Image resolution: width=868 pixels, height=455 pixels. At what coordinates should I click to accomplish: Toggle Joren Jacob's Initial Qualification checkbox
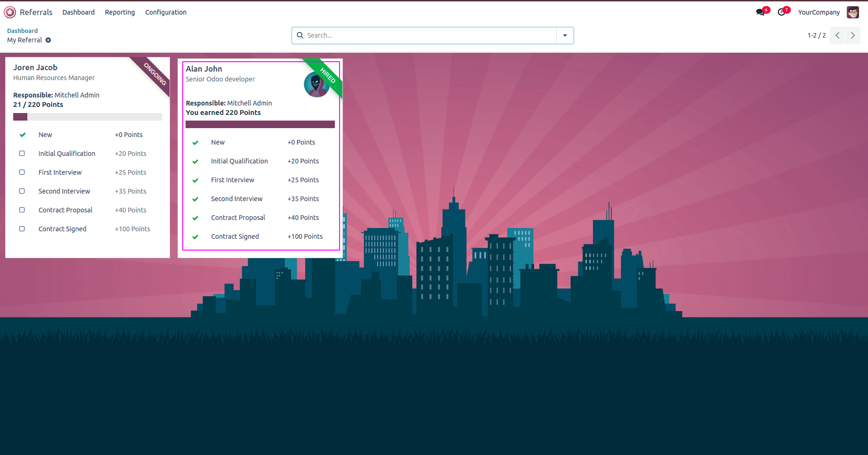(x=22, y=154)
